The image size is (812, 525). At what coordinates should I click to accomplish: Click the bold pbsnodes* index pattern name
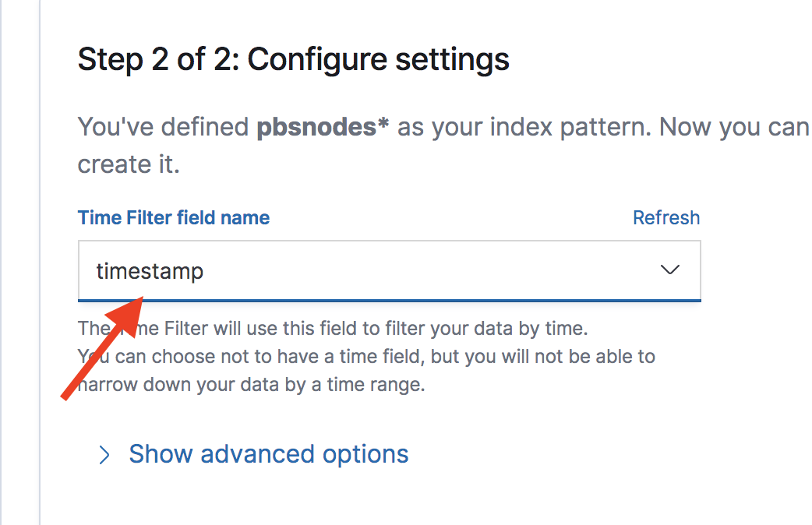[323, 127]
